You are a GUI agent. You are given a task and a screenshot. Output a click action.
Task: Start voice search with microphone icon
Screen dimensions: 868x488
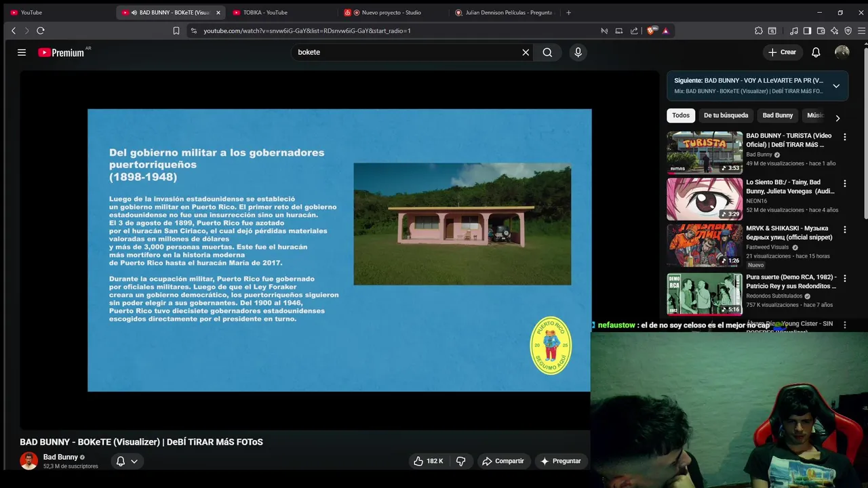pyautogui.click(x=578, y=52)
